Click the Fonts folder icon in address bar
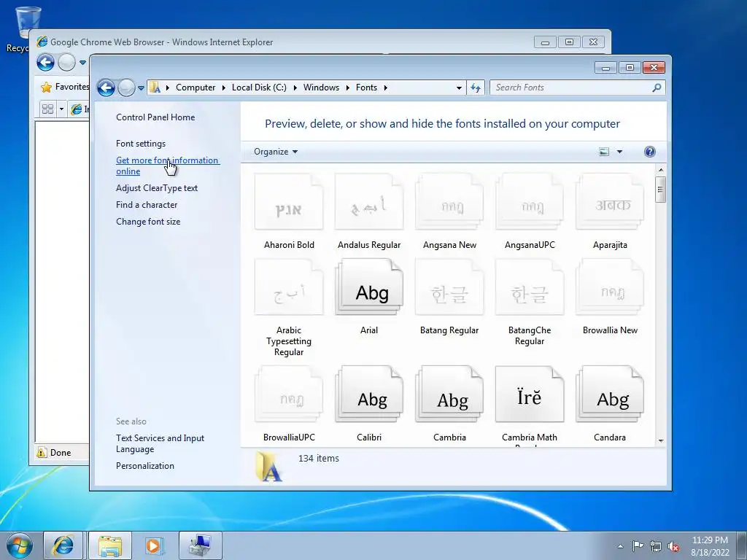The width and height of the screenshot is (747, 560). [x=155, y=87]
